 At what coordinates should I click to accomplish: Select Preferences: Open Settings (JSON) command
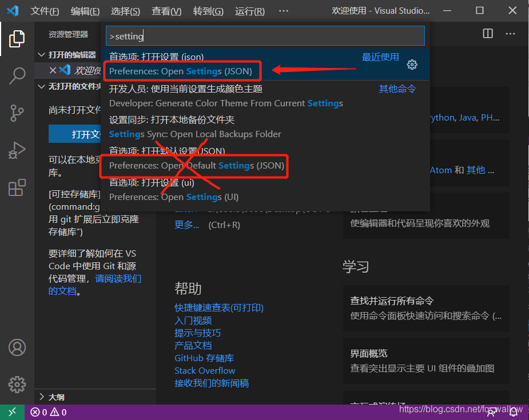tap(265, 64)
